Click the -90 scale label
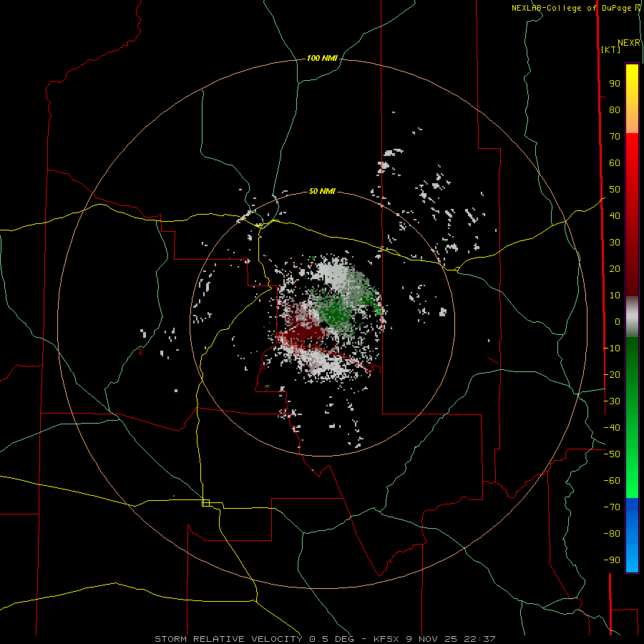Screen dimensions: 644x644 coord(612,560)
